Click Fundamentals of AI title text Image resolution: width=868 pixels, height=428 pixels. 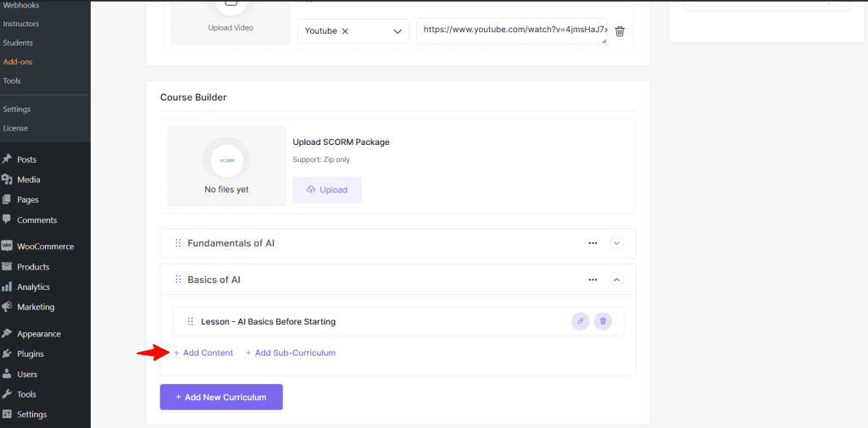point(231,243)
